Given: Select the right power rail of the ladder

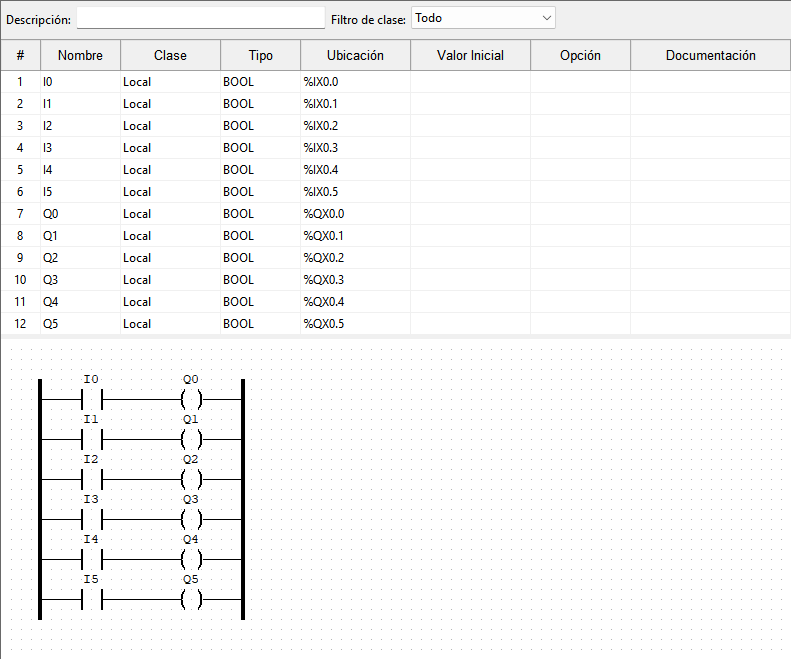Looking at the screenshot, I should [243, 499].
